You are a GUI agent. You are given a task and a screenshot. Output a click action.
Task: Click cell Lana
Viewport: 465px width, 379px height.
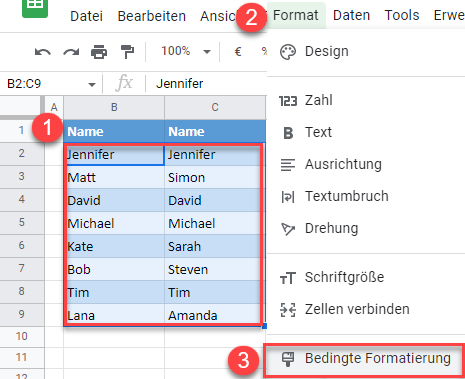tap(114, 315)
